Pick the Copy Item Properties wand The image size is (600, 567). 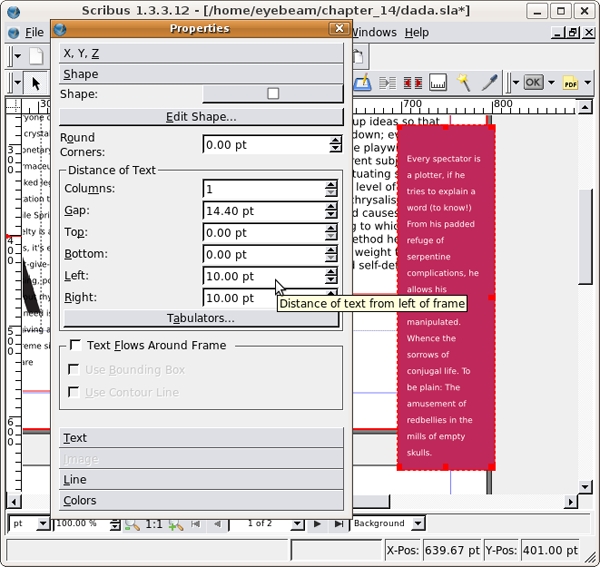click(x=464, y=83)
